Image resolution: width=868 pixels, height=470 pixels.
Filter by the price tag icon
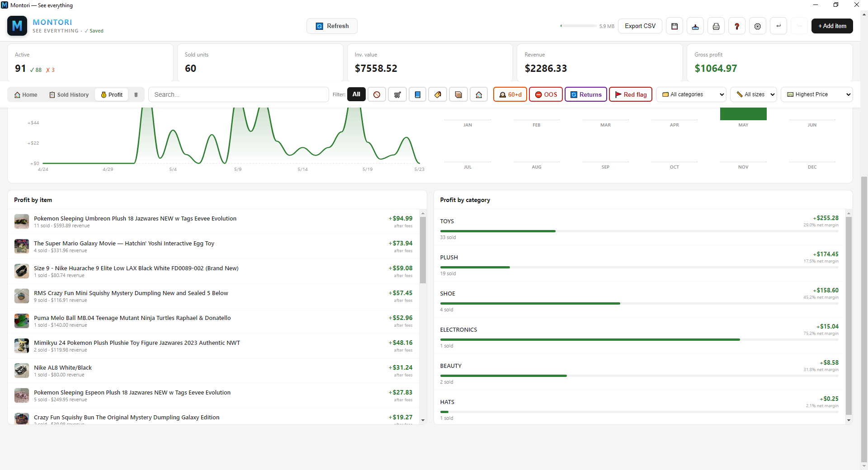coord(438,94)
